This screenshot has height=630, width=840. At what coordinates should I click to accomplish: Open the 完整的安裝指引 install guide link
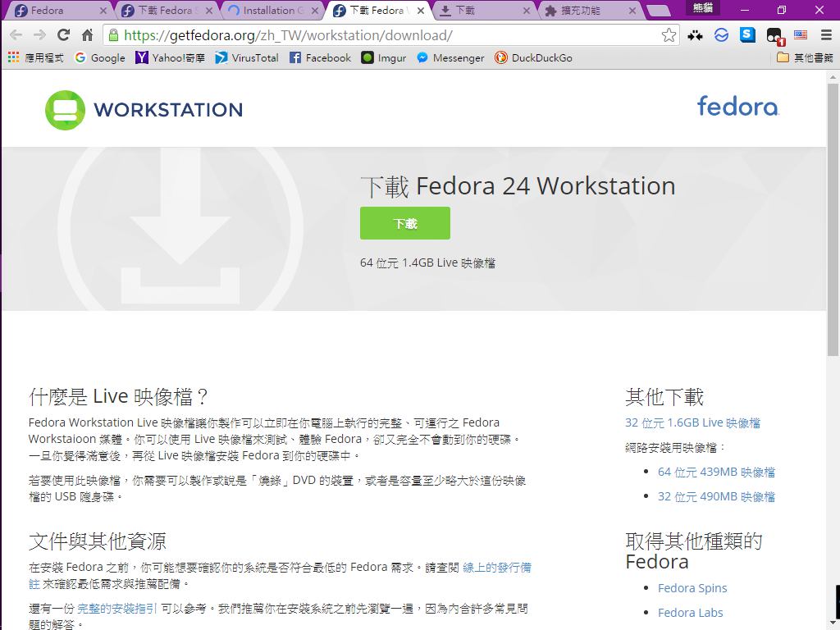click(116, 609)
